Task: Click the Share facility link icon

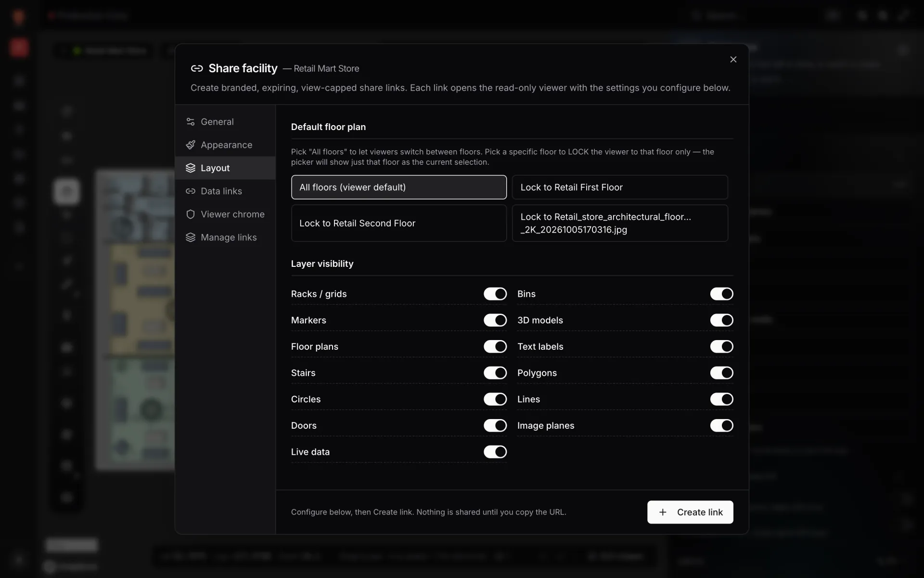Action: (x=197, y=68)
